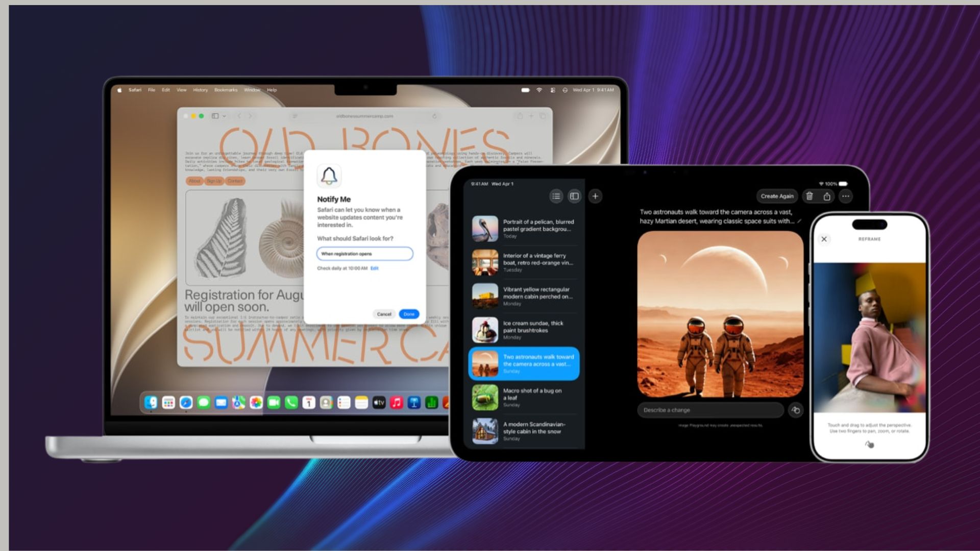
Task: Click Done in Notify Me dialog
Action: tap(409, 314)
